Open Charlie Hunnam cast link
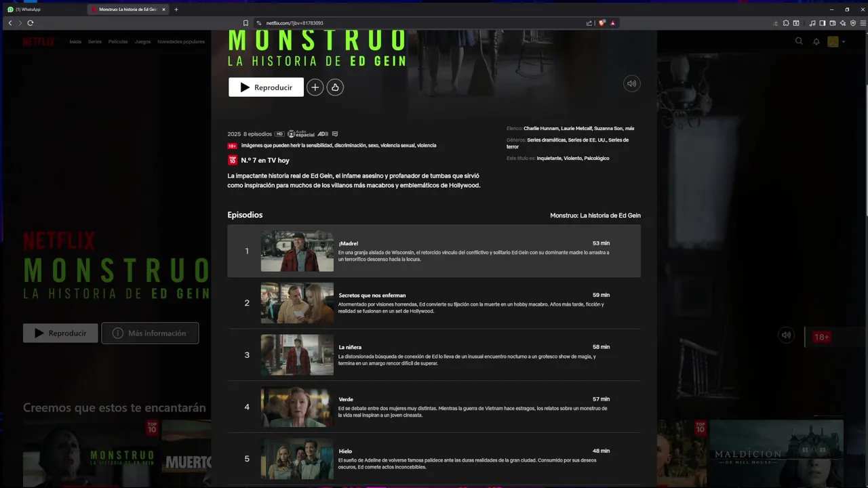This screenshot has width=868, height=488. pyautogui.click(x=540, y=128)
